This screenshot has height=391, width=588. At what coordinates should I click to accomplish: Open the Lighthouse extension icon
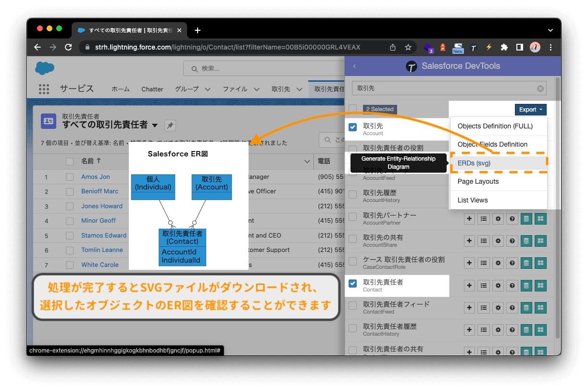pyautogui.click(x=442, y=48)
